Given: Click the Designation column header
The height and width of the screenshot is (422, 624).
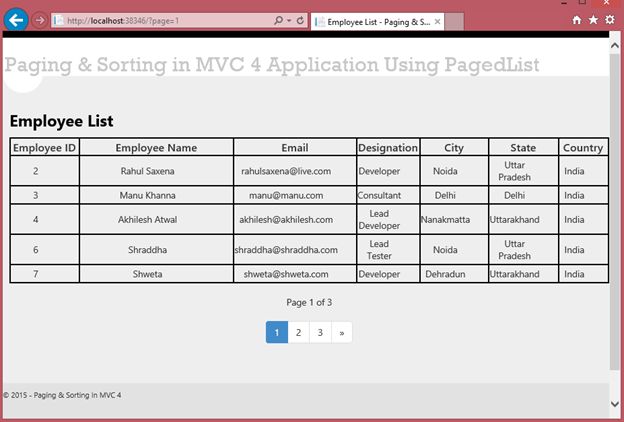Looking at the screenshot, I should pos(388,148).
